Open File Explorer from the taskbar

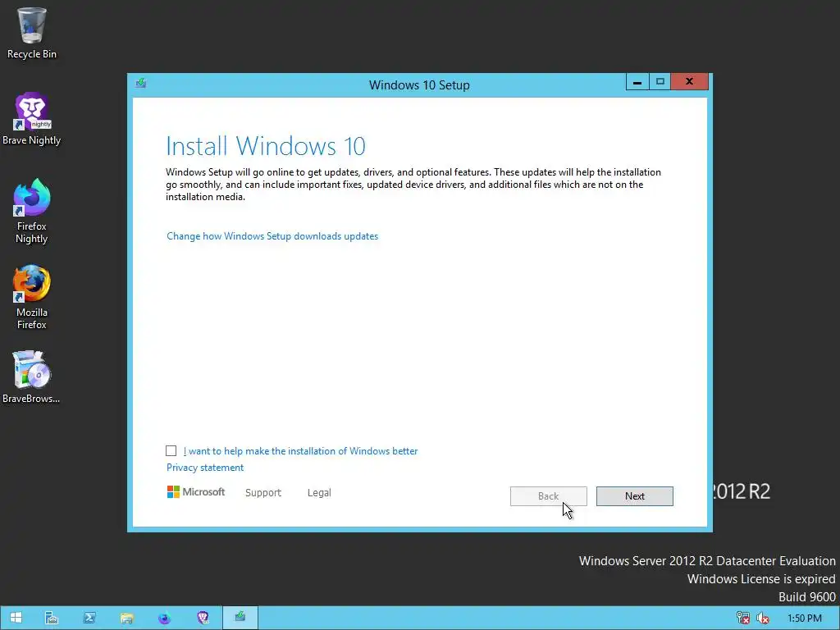coord(127,618)
